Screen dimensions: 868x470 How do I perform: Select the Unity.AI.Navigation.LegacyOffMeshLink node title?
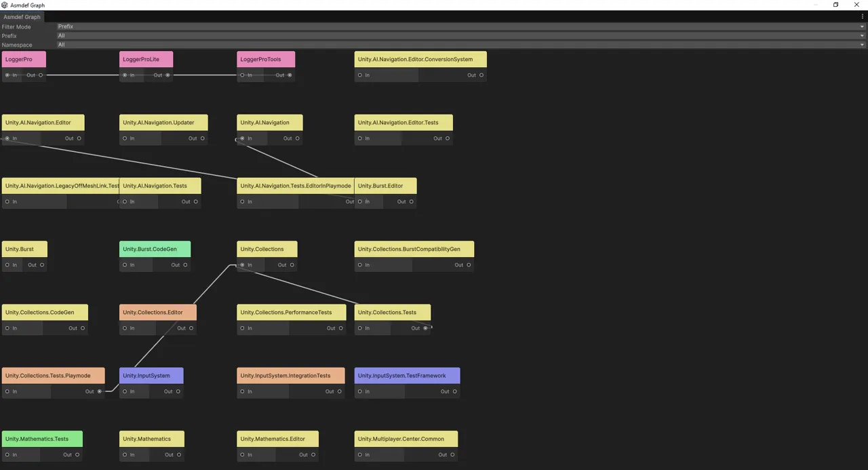pyautogui.click(x=60, y=186)
